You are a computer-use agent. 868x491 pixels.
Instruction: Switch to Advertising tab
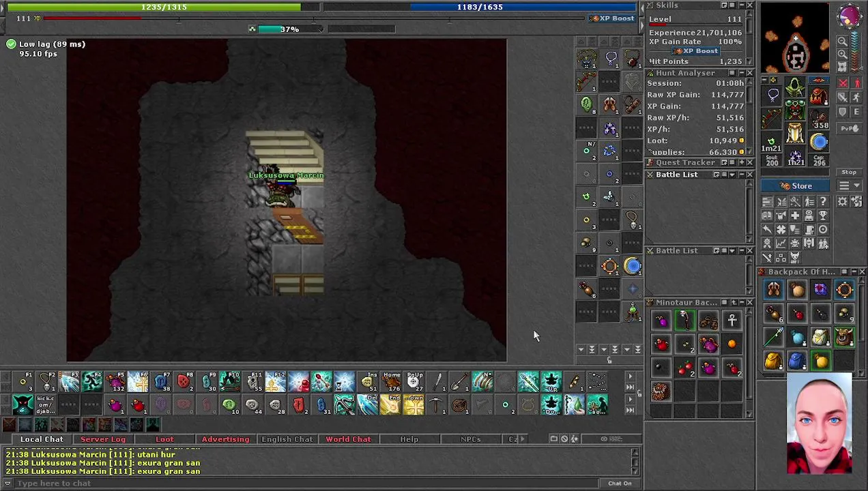225,439
